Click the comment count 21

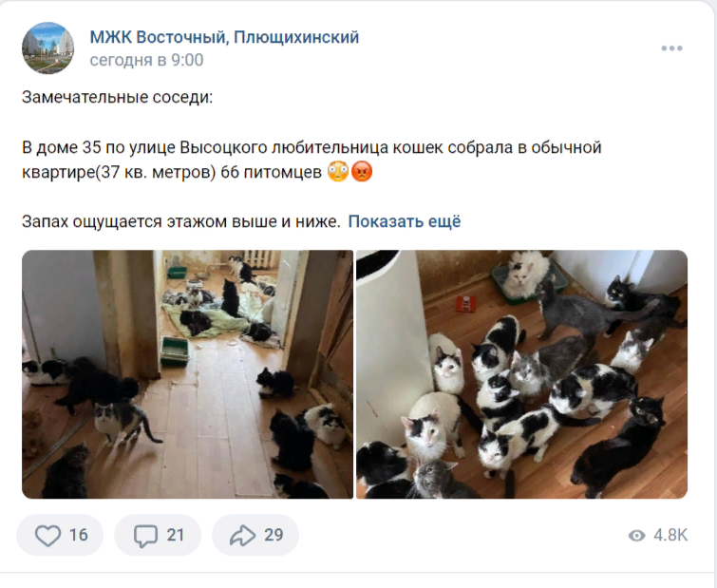pos(175,535)
